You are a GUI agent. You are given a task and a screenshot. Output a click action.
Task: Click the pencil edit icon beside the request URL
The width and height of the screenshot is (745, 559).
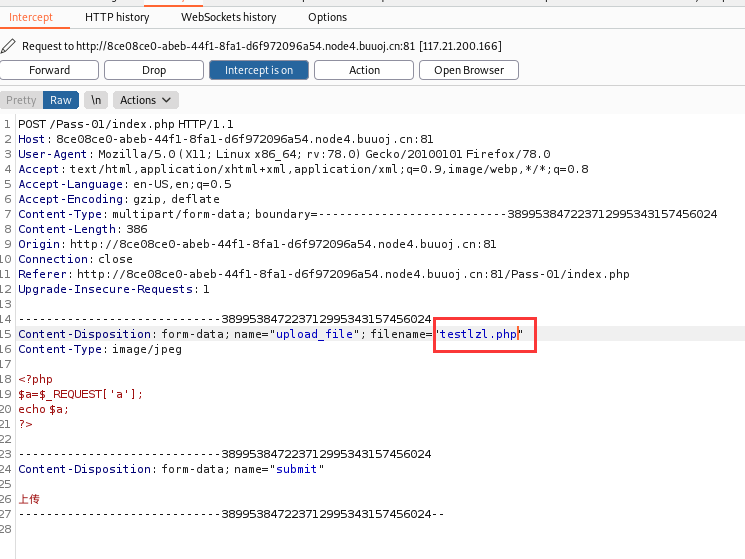pos(8,46)
